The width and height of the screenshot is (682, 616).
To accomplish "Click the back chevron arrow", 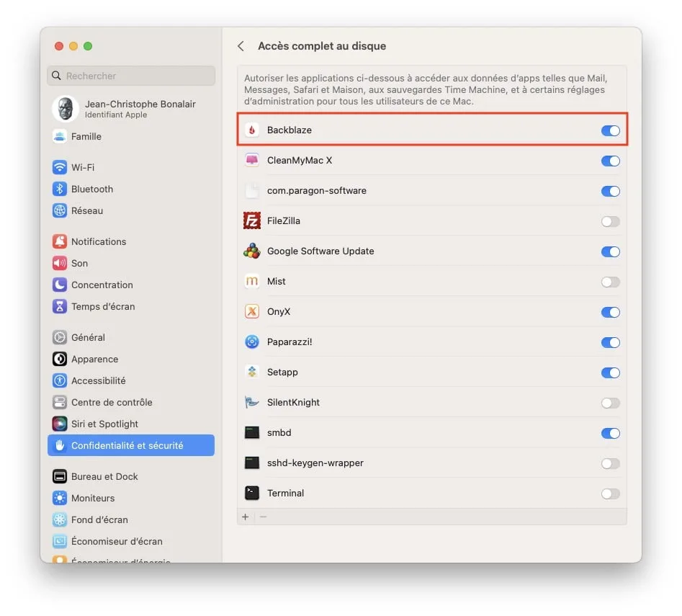I will [241, 45].
